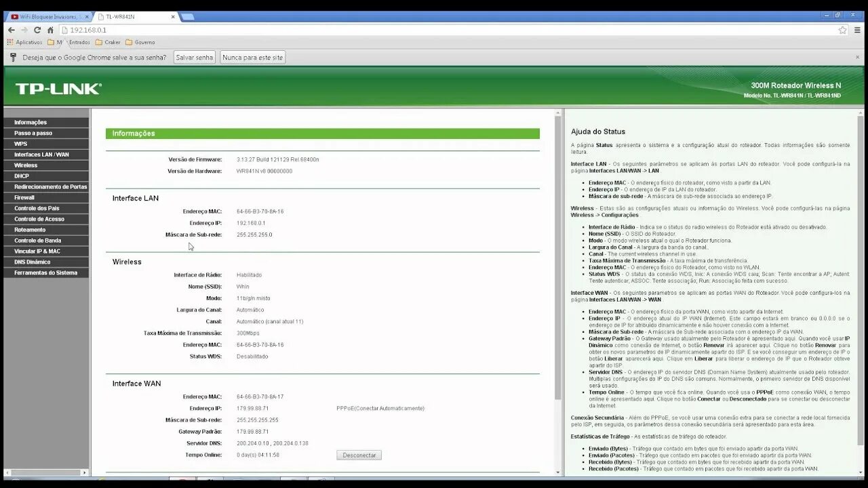Click the Interface WAN section heading

(x=136, y=384)
